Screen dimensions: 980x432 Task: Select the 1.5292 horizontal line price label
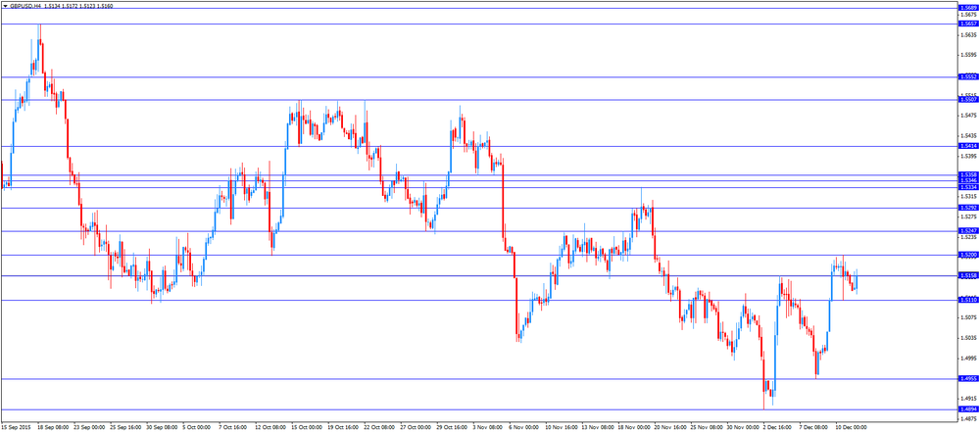(968, 208)
